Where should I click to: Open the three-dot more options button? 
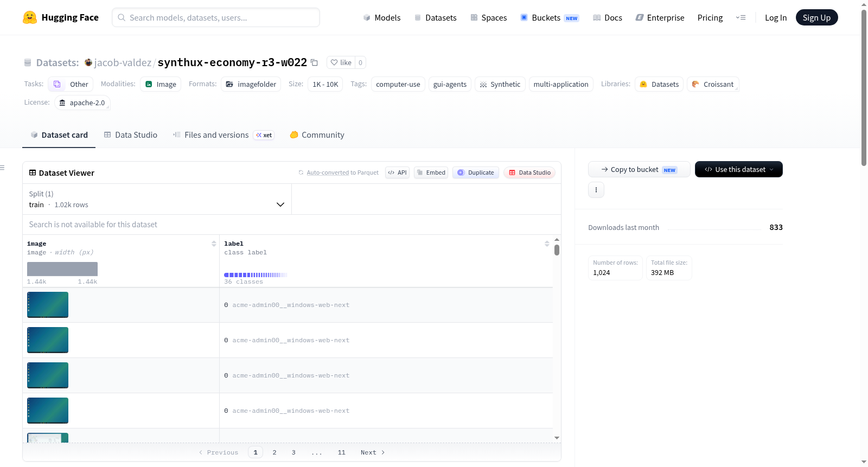click(596, 190)
